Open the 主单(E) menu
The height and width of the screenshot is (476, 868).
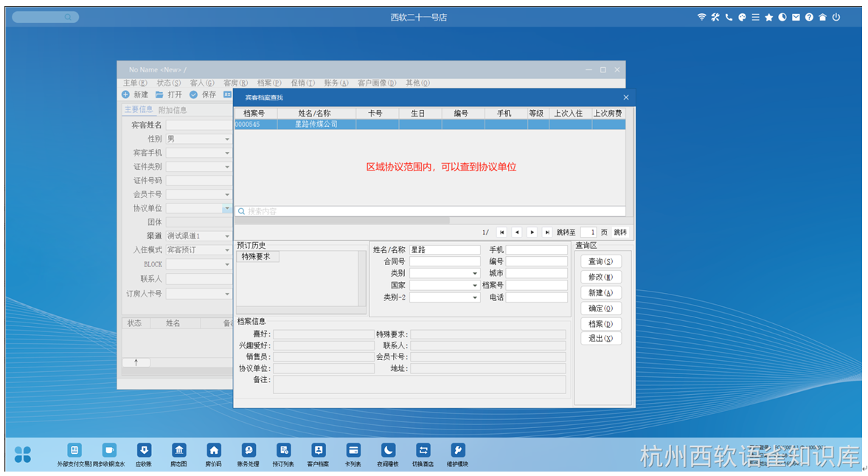pos(135,83)
